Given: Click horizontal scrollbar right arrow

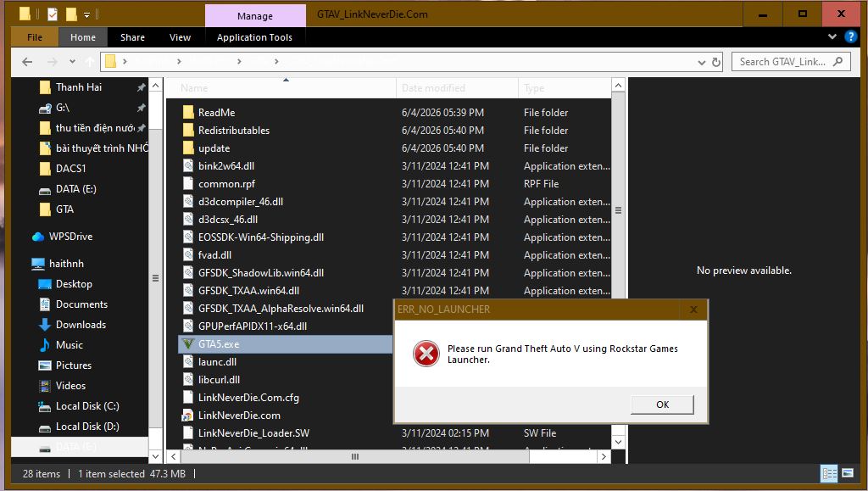Looking at the screenshot, I should 604,457.
